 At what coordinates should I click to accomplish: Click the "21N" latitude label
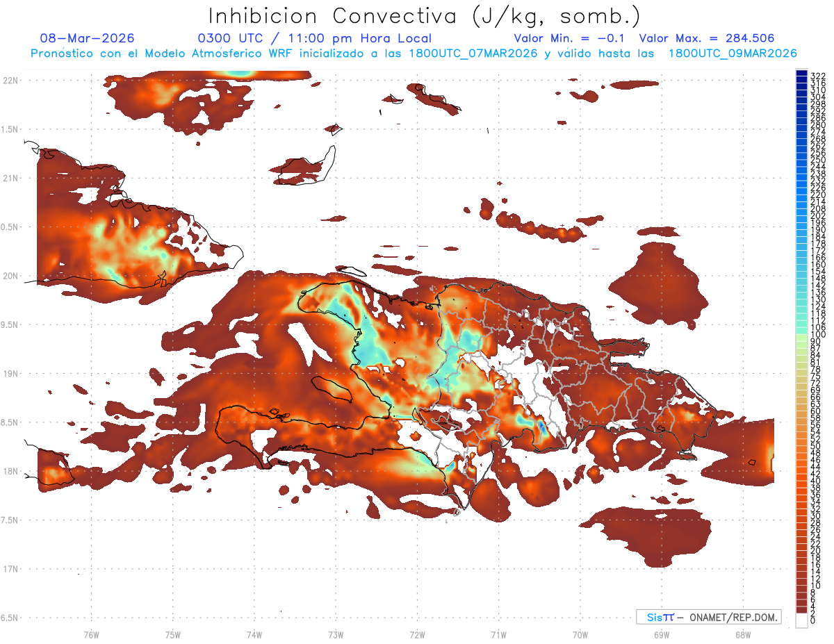(x=10, y=178)
